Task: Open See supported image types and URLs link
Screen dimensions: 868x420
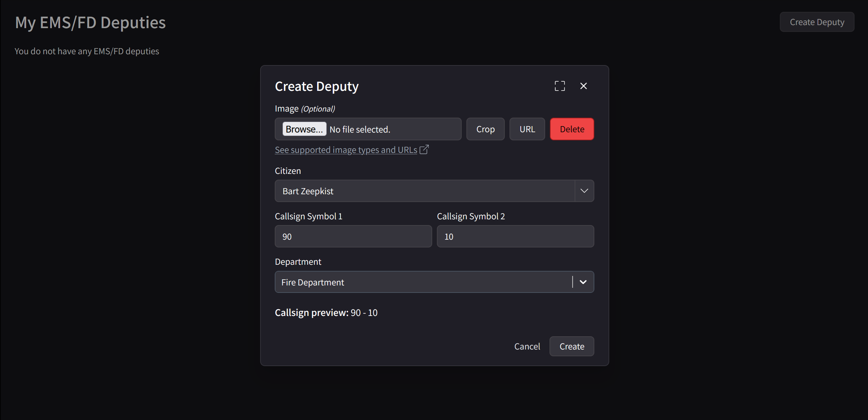Action: (346, 150)
